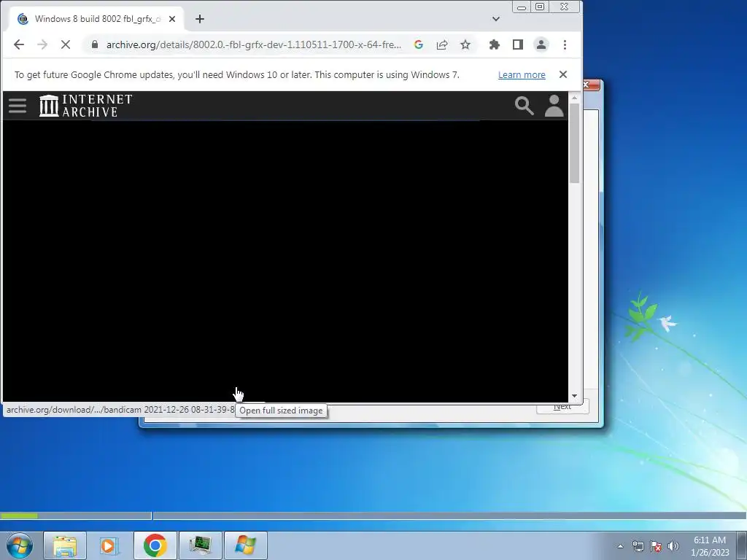Click Next in the background dialog
Viewport: 747px width, 560px height.
click(x=562, y=407)
